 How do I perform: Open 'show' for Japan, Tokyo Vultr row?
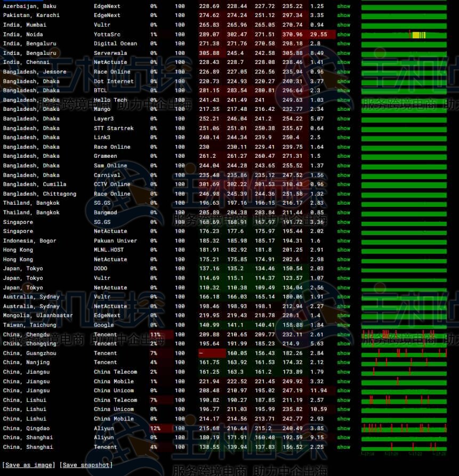343,278
